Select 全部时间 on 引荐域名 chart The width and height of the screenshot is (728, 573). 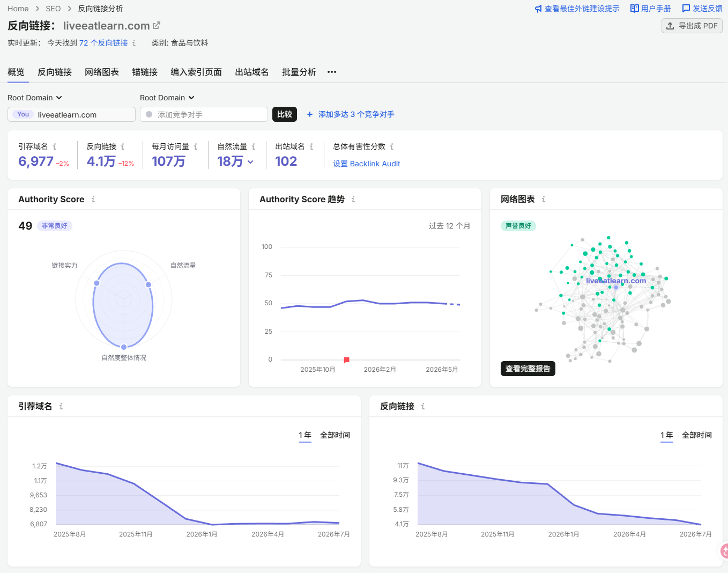click(335, 435)
